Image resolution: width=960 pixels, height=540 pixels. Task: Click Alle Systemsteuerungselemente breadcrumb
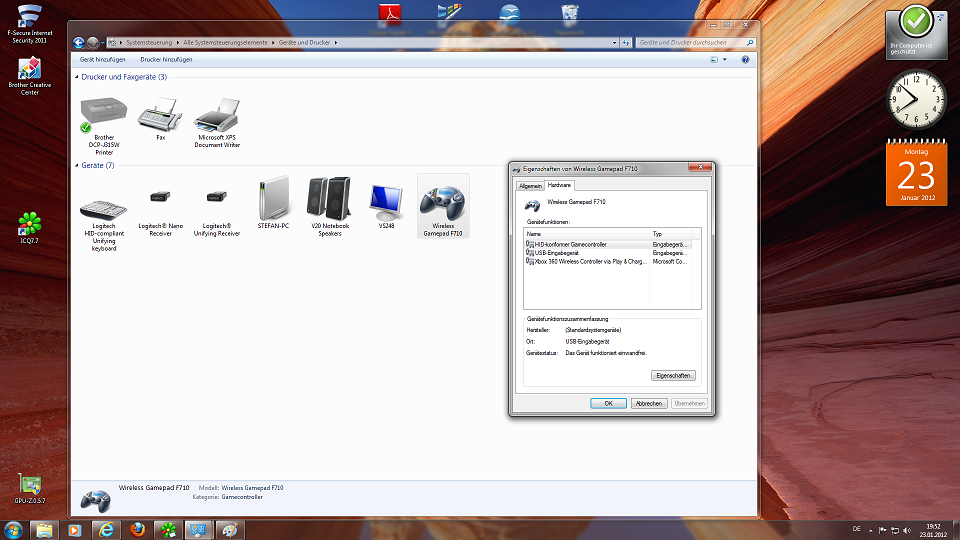(x=225, y=43)
